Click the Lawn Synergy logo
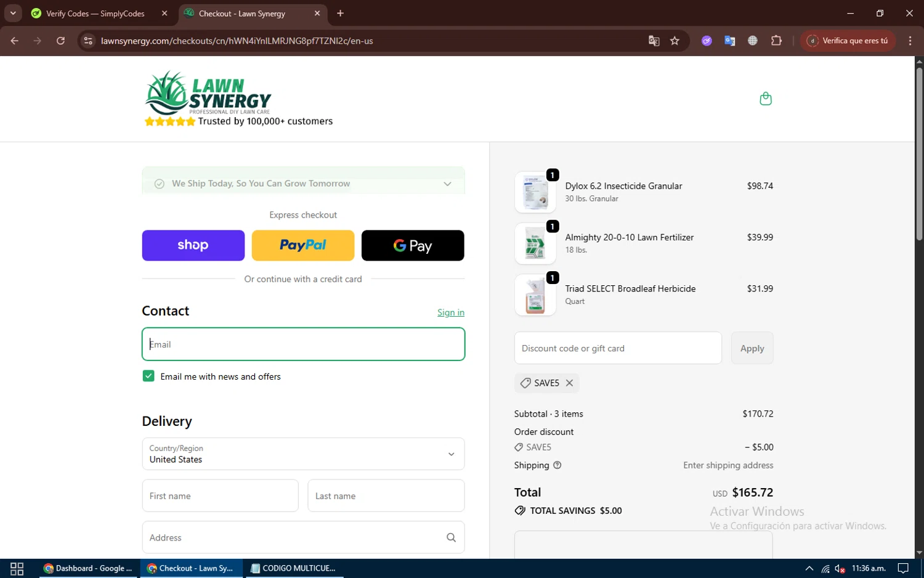The image size is (924, 578). 208,92
